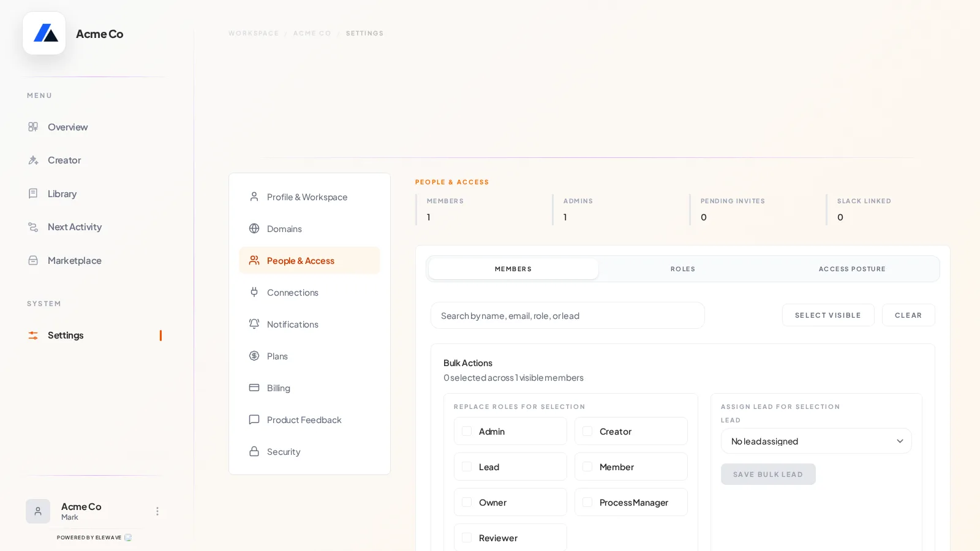Click the 'Powered by Elewave' footer text
Viewport: 980px width, 551px height.
coord(89,538)
